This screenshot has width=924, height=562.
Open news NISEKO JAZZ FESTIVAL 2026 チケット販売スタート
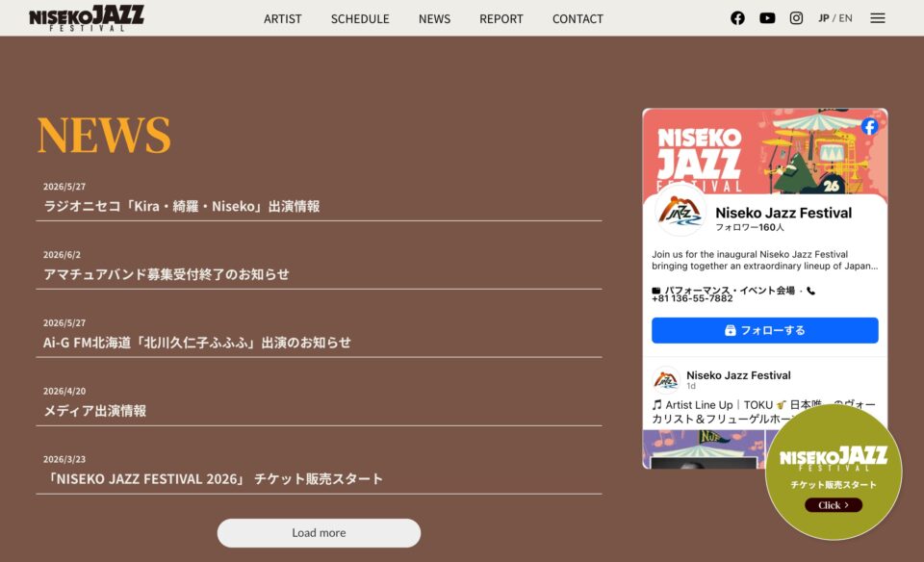(x=214, y=479)
